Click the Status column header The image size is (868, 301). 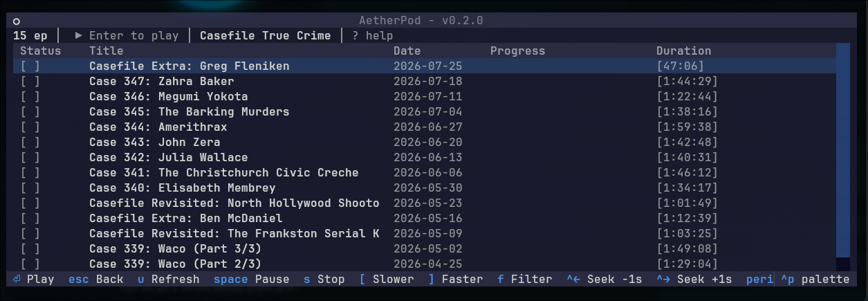(41, 51)
